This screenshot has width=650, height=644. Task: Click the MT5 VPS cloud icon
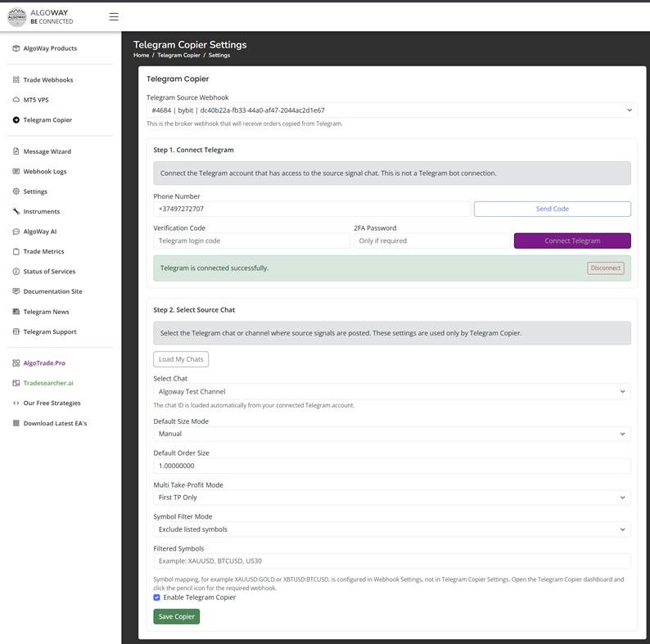16,100
